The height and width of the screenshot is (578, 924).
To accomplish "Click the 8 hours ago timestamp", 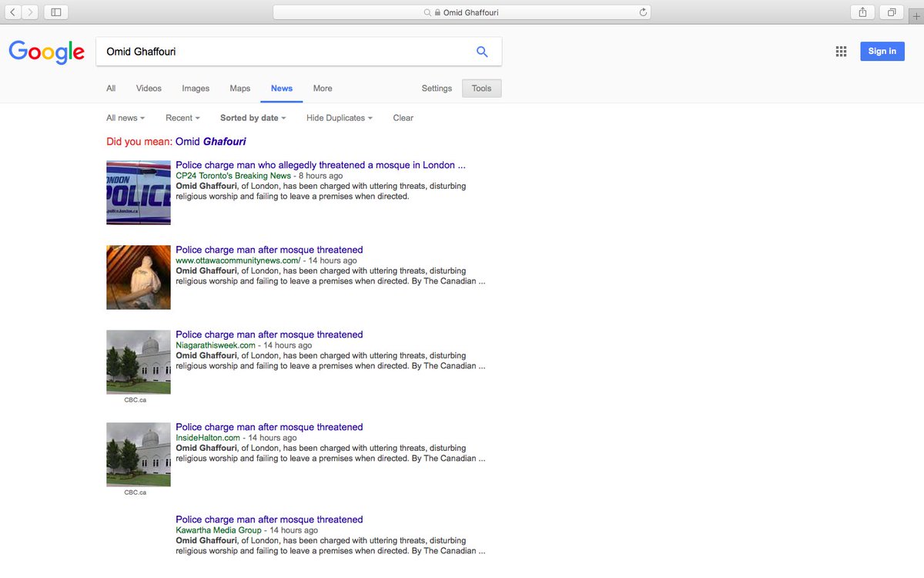I will click(x=321, y=176).
